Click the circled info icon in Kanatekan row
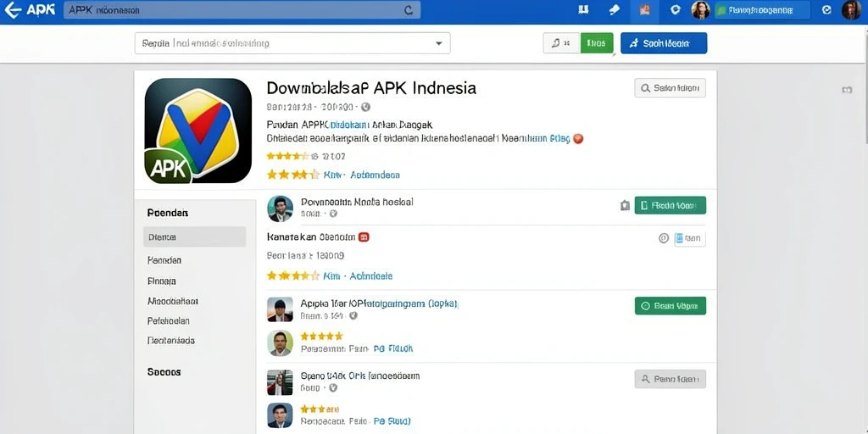 point(664,238)
